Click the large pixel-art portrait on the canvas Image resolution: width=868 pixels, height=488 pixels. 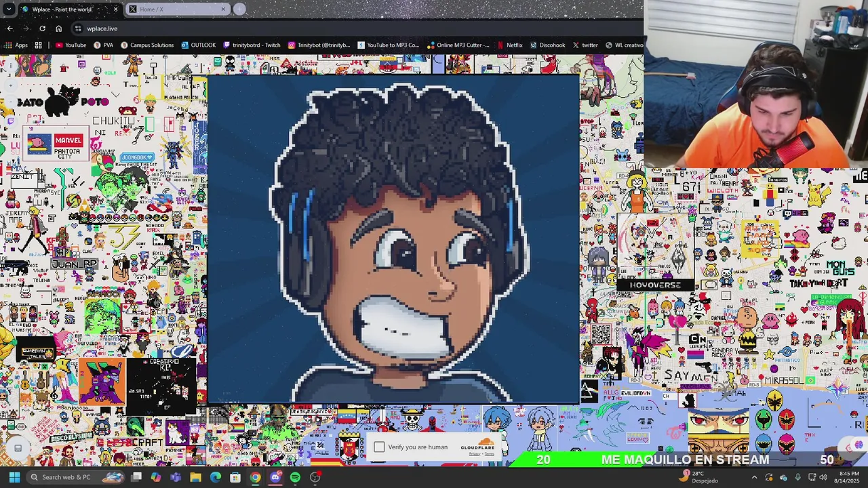[x=393, y=239]
